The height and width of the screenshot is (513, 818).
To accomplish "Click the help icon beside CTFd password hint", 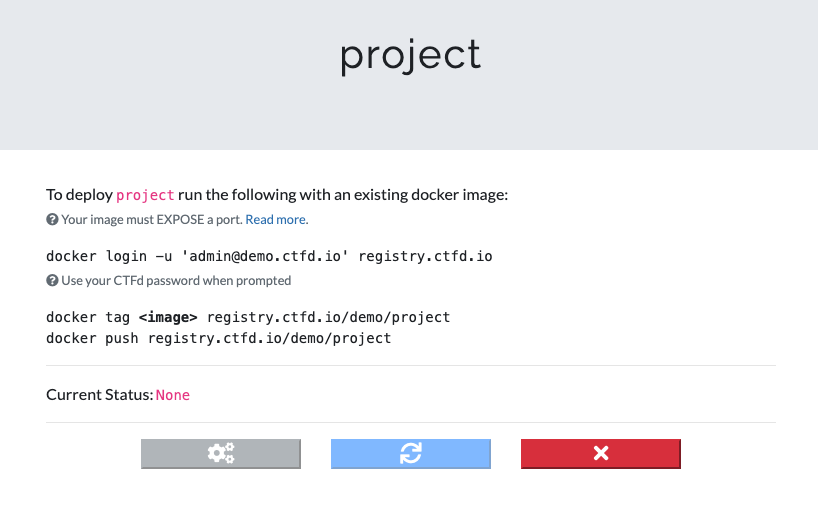I will coord(52,281).
